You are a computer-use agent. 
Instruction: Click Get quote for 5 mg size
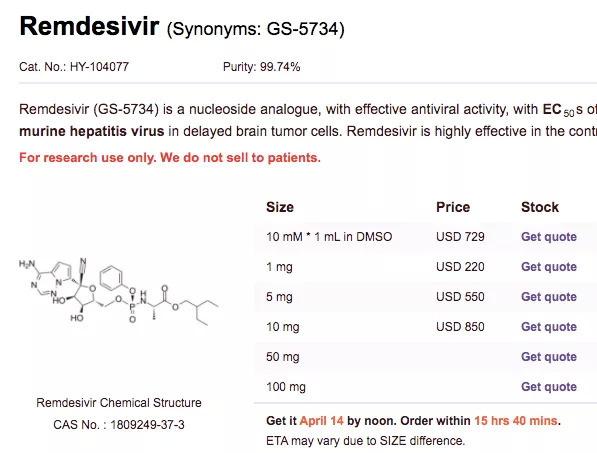(x=549, y=297)
